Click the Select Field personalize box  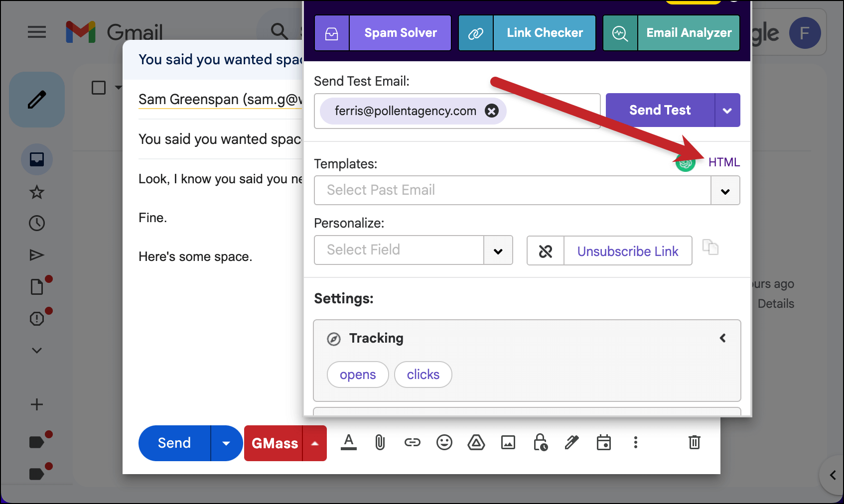tap(399, 250)
